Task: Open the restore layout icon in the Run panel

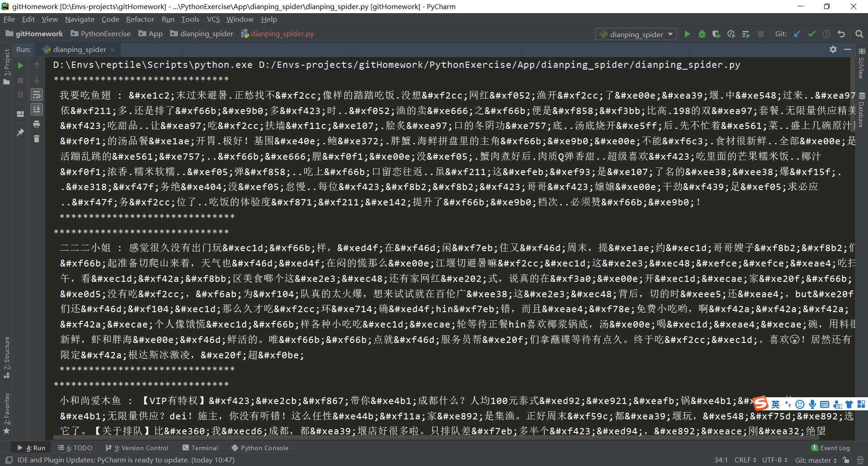Action: tap(20, 114)
